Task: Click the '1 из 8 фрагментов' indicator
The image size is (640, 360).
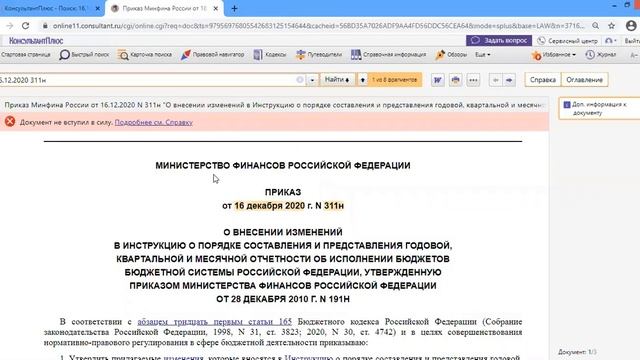Action: point(394,80)
